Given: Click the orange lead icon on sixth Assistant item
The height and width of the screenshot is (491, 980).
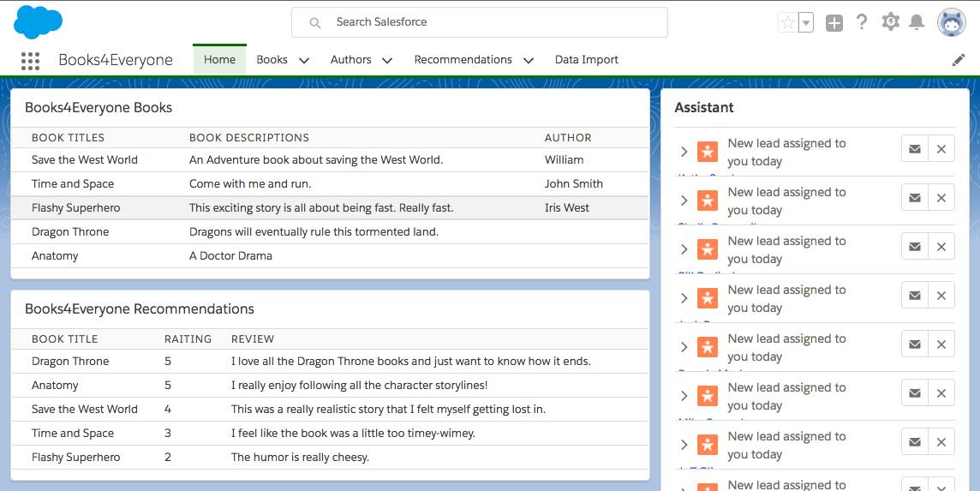Looking at the screenshot, I should pyautogui.click(x=708, y=395).
